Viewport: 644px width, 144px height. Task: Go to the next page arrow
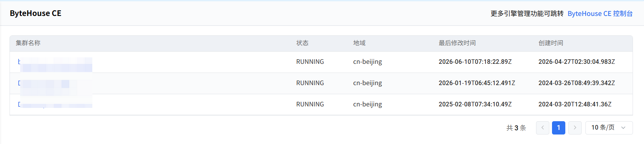575,128
